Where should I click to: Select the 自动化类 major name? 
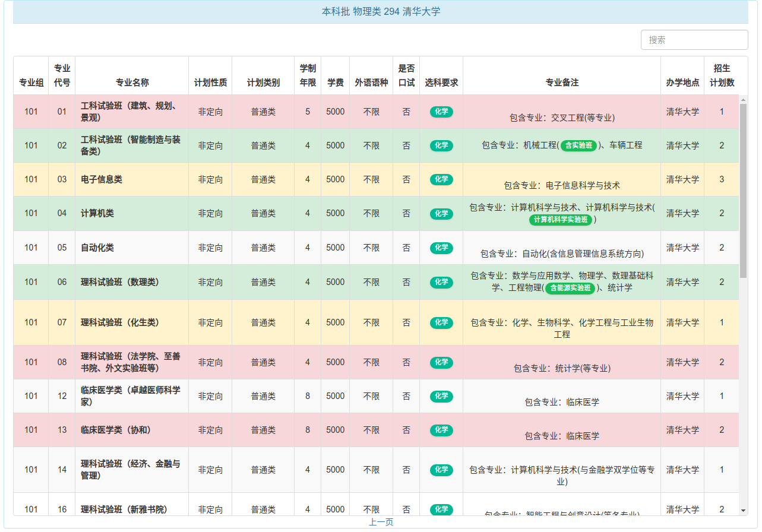pos(97,248)
